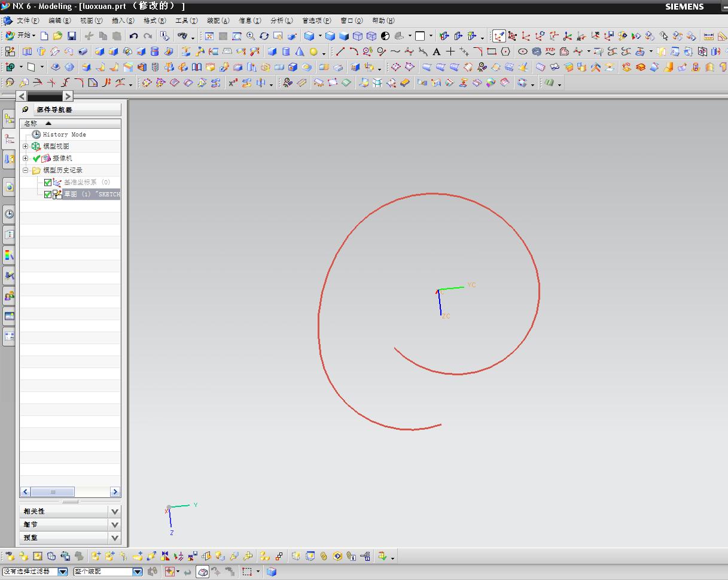
Task: Select the Helix curve tool
Action: point(537,51)
